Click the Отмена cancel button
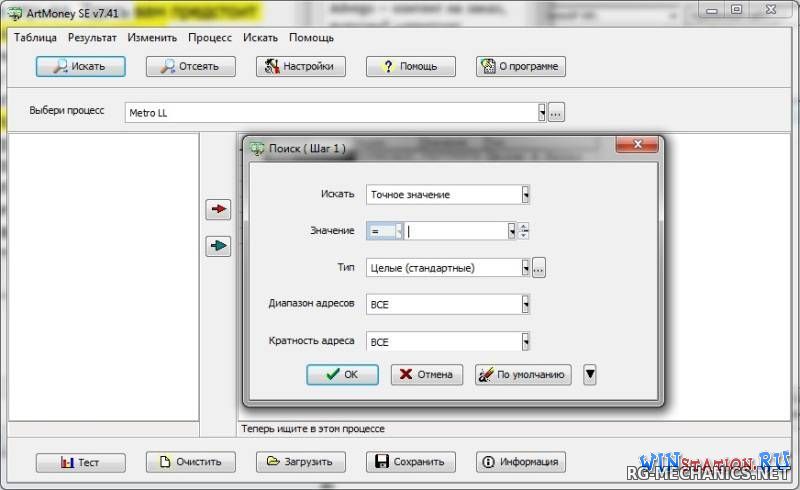The width and height of the screenshot is (800, 490). pyautogui.click(x=426, y=375)
